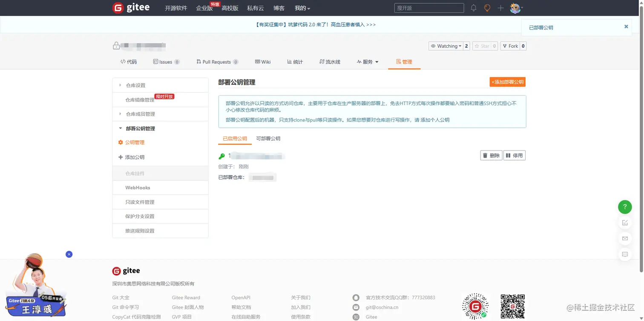The height and width of the screenshot is (321, 644).
Task: Delete the deployed key with 删除
Action: (x=491, y=156)
